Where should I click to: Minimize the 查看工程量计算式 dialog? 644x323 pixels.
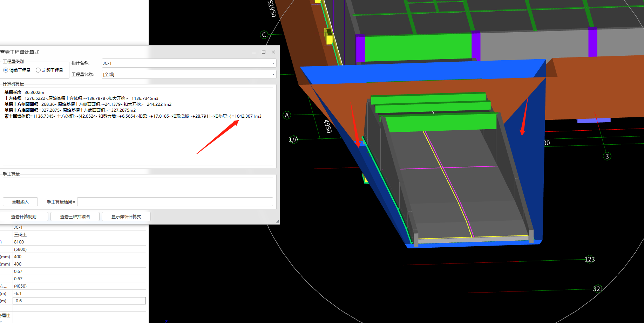[x=254, y=52]
